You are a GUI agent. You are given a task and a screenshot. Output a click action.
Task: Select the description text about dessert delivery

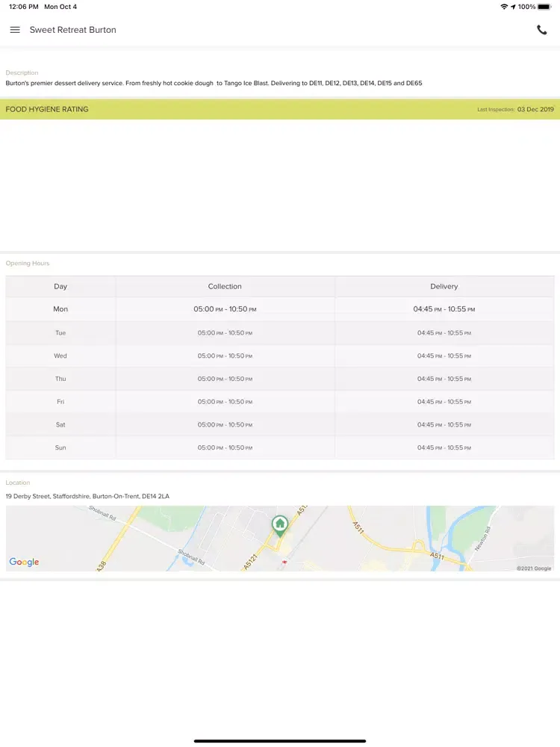pos(214,83)
